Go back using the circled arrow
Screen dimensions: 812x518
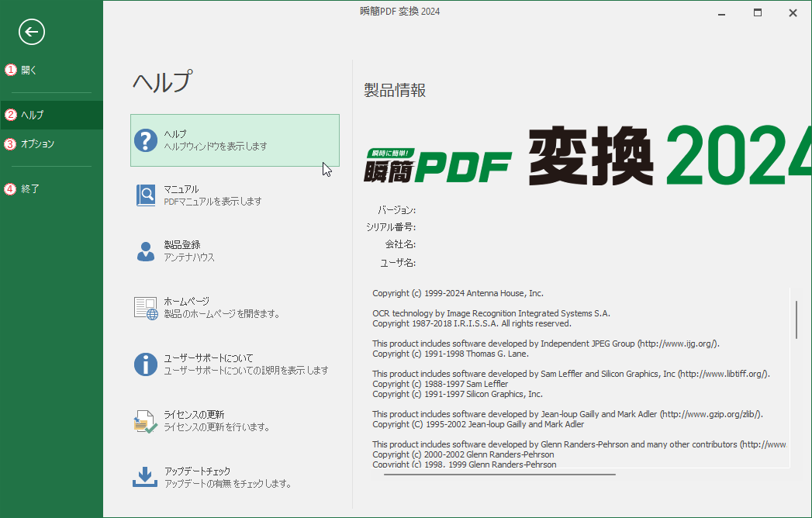pos(32,32)
